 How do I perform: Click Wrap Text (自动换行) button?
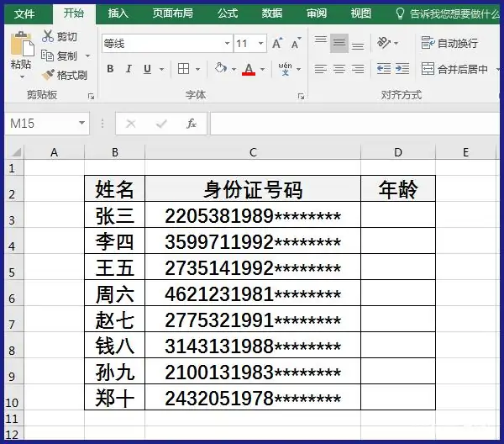(449, 43)
